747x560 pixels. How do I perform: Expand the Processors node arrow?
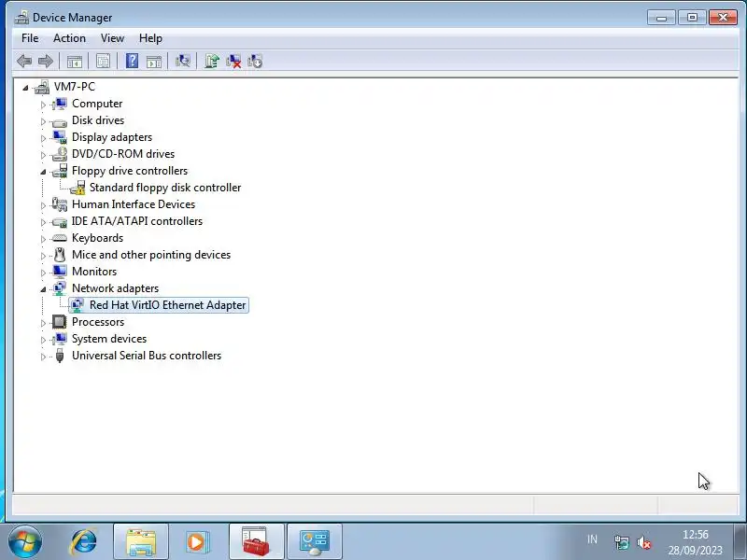(x=43, y=323)
